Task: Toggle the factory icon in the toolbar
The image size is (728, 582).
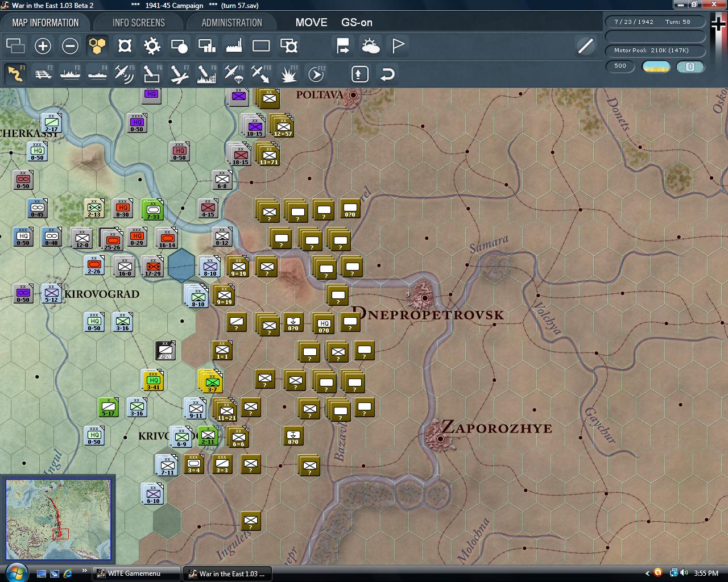Action: coord(234,45)
